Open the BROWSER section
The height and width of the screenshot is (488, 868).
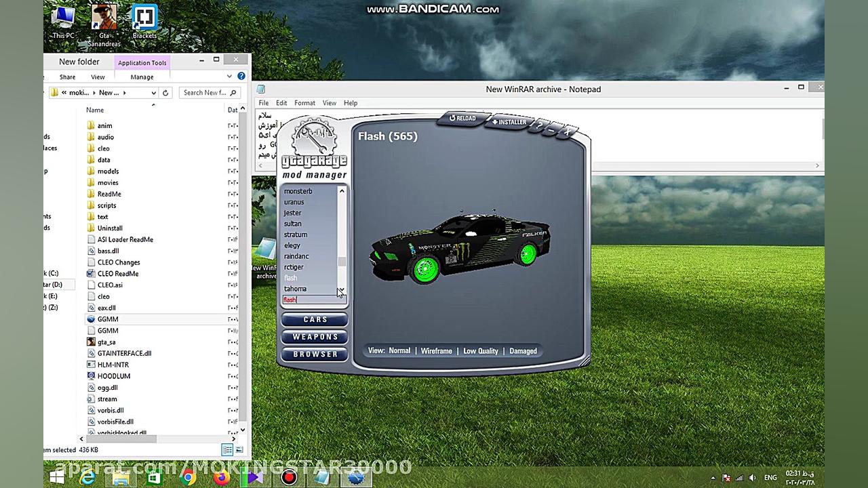pyautogui.click(x=315, y=354)
